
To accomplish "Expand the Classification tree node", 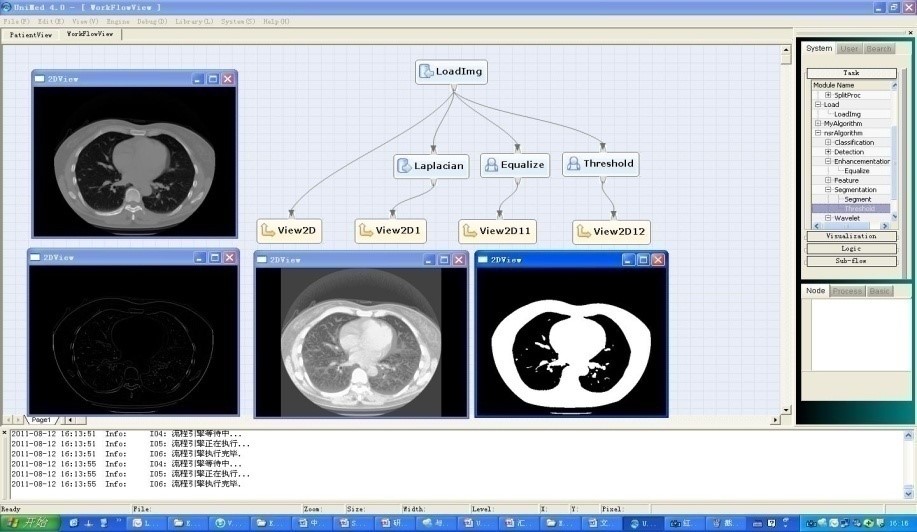I will [x=828, y=142].
